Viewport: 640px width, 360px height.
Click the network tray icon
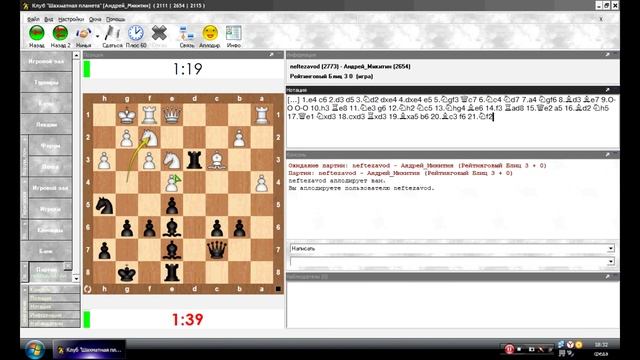click(x=561, y=345)
